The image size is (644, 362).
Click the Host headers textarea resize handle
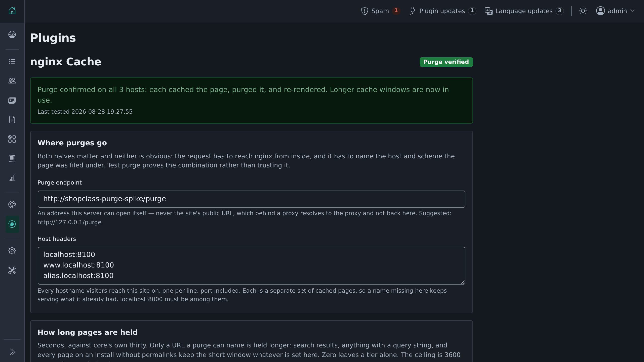(x=463, y=282)
